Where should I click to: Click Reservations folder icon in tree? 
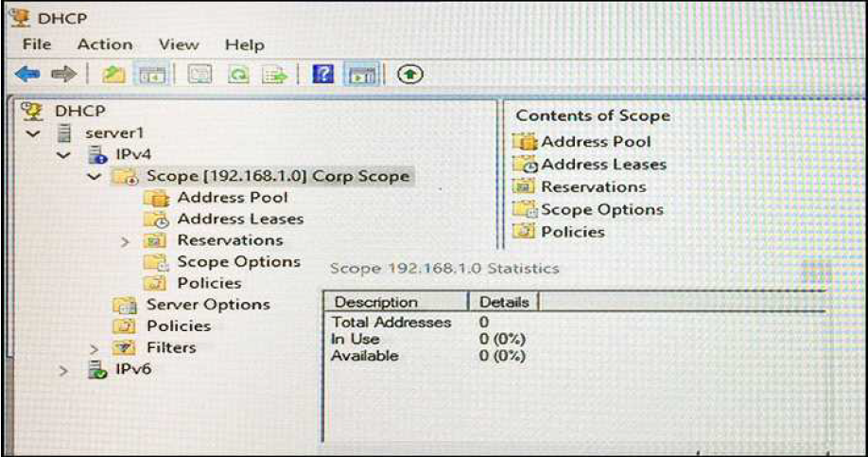tap(155, 241)
